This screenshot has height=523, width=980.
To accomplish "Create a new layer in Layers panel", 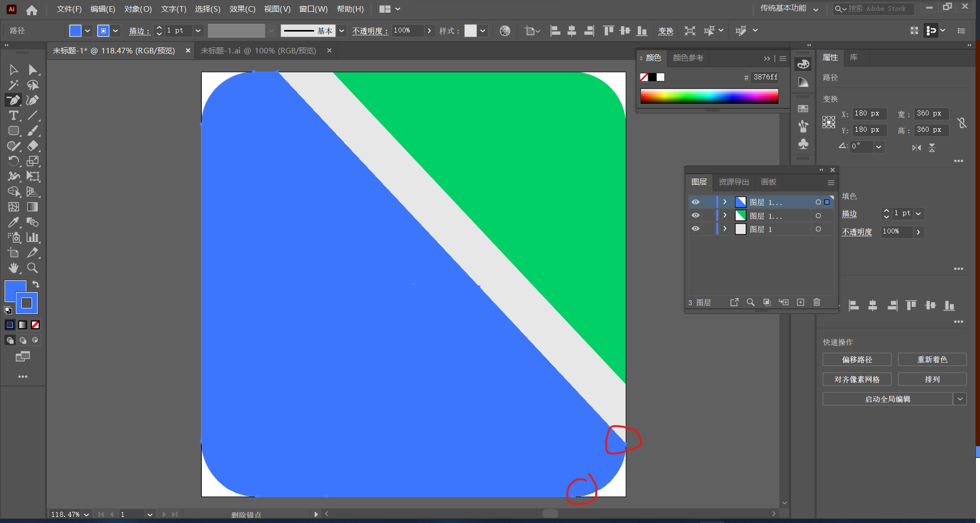I will click(801, 302).
